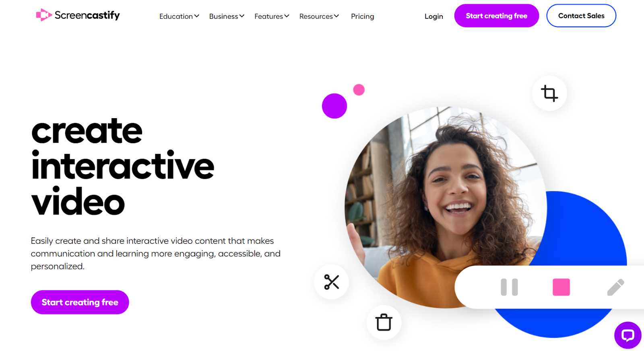The image size is (644, 351).
Task: Select the scissors cut icon
Action: [x=332, y=282]
